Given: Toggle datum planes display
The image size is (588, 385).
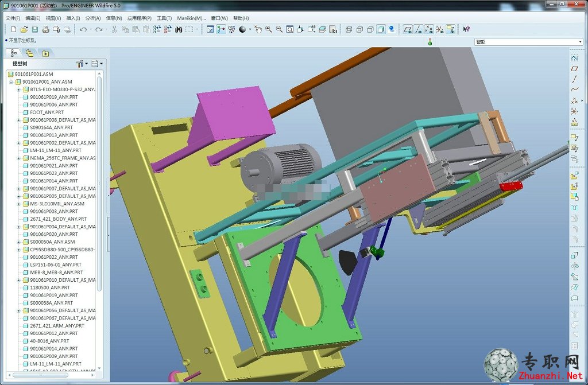Looking at the screenshot, I should (408, 29).
